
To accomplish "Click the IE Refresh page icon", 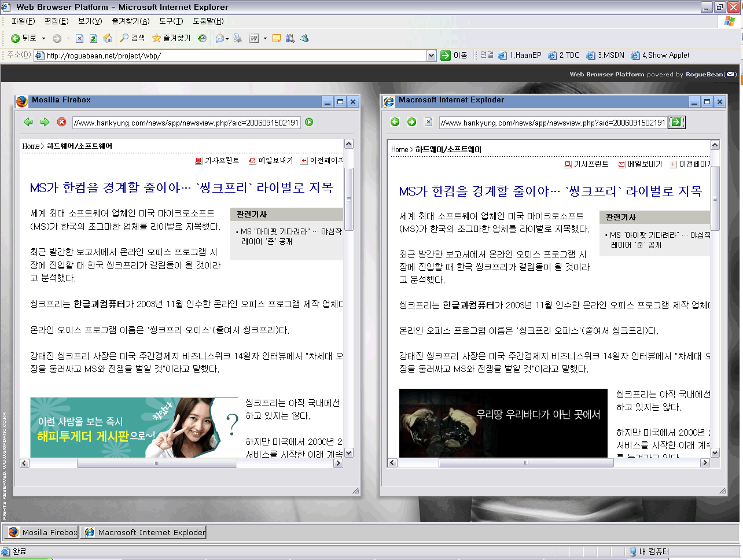I will [93, 38].
